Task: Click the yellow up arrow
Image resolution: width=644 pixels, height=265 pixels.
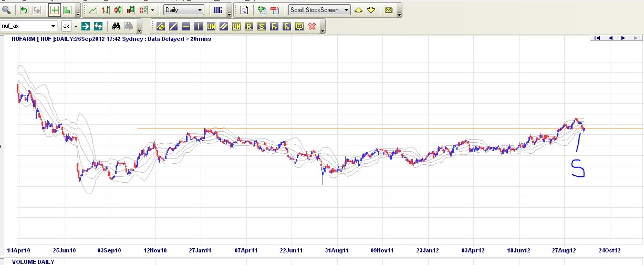Action: point(359,9)
